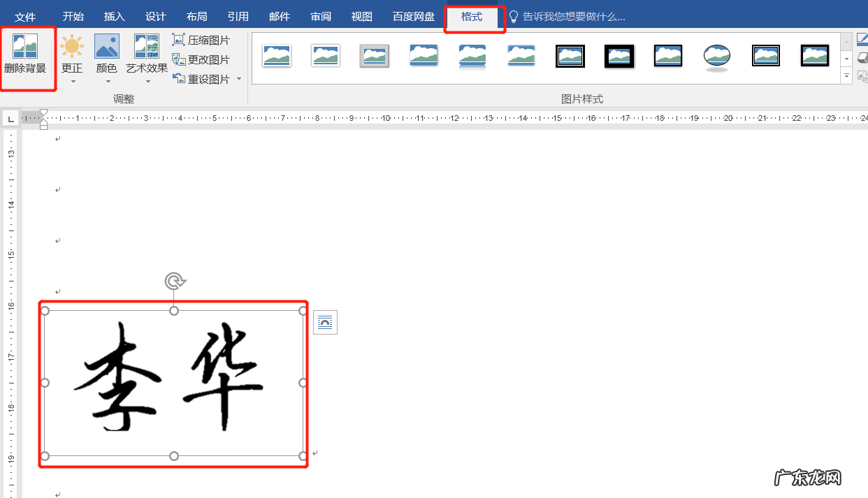Screen dimensions: 868x498
Task: Click the Picture Effects icon at the far right
Action: pos(863,58)
